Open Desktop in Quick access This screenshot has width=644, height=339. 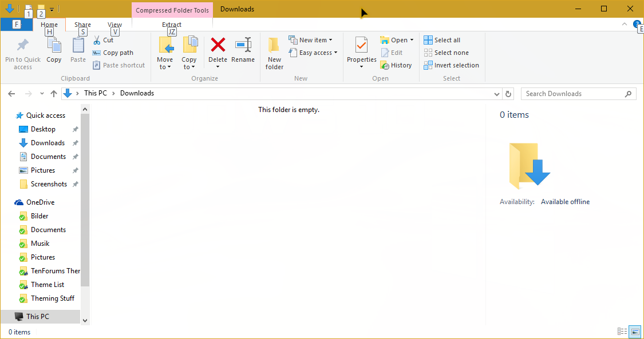[43, 129]
